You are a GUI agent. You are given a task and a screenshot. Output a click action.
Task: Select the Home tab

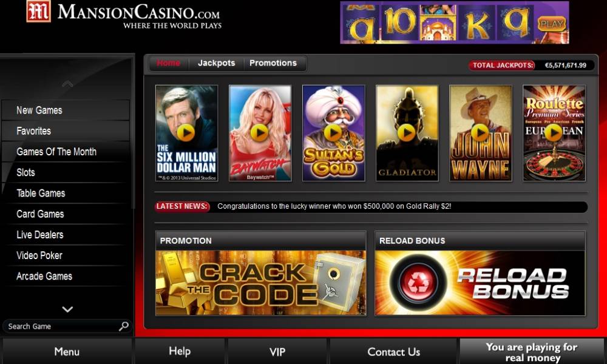pos(168,63)
